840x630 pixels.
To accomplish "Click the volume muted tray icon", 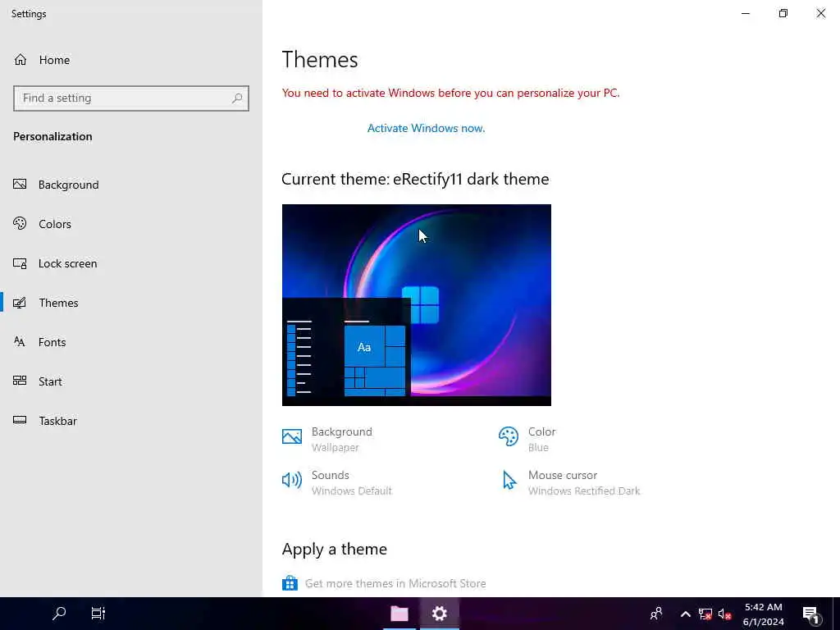I will tap(725, 614).
